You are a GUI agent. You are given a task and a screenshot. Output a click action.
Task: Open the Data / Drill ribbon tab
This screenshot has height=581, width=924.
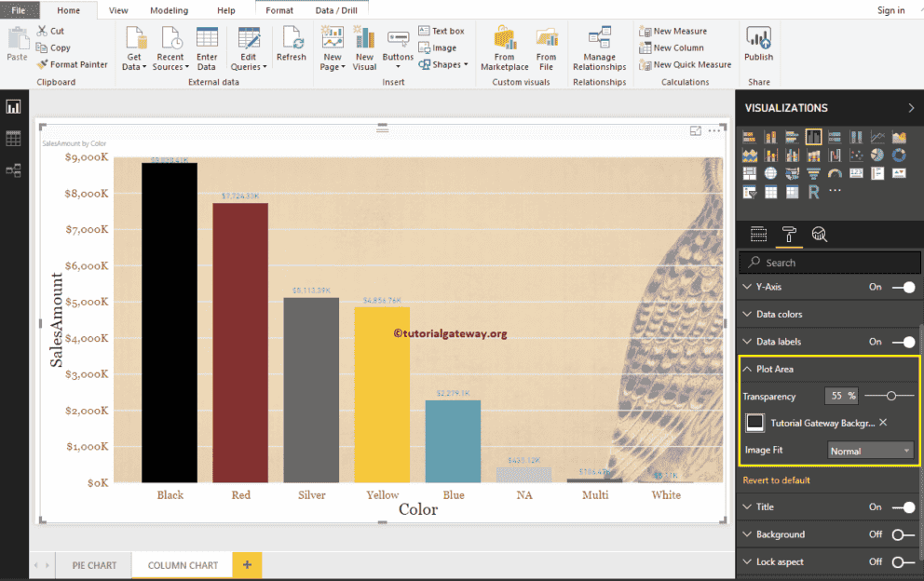(336, 10)
